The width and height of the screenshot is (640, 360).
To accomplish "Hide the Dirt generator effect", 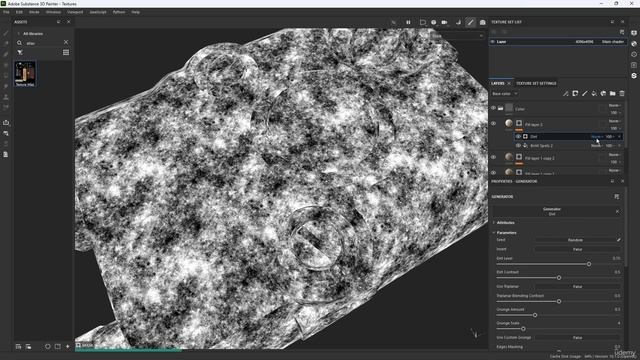I will tap(518, 137).
